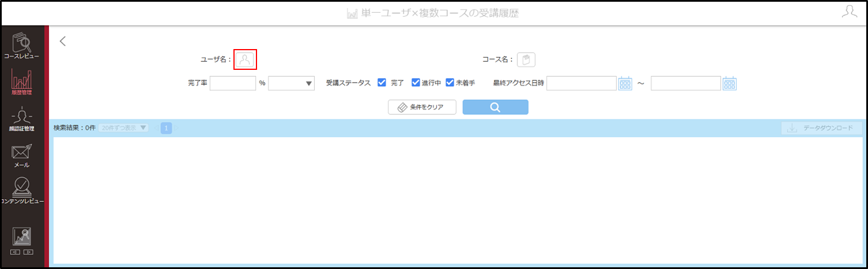The width and height of the screenshot is (868, 269).
Task: Uncheck the 進行中 status checkbox
Action: click(416, 83)
